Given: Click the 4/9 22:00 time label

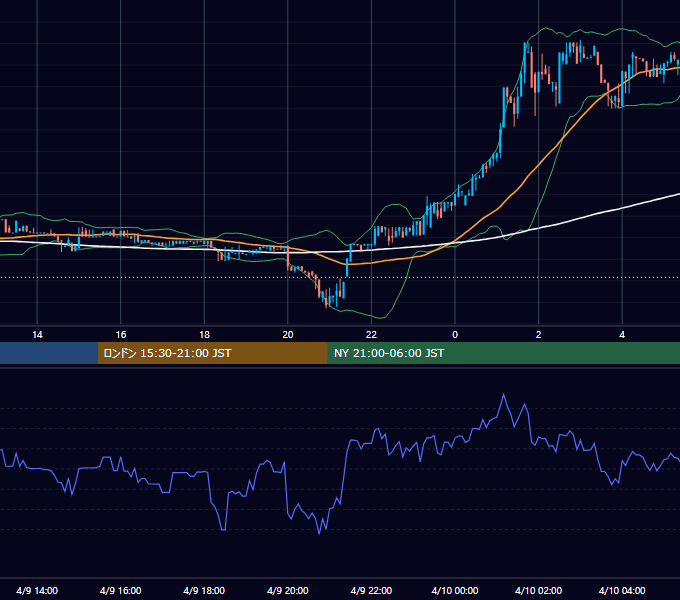Looking at the screenshot, I should click(371, 590).
